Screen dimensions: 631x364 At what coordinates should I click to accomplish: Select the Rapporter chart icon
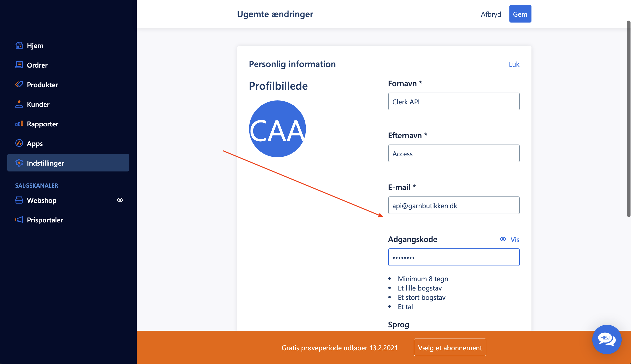click(19, 124)
